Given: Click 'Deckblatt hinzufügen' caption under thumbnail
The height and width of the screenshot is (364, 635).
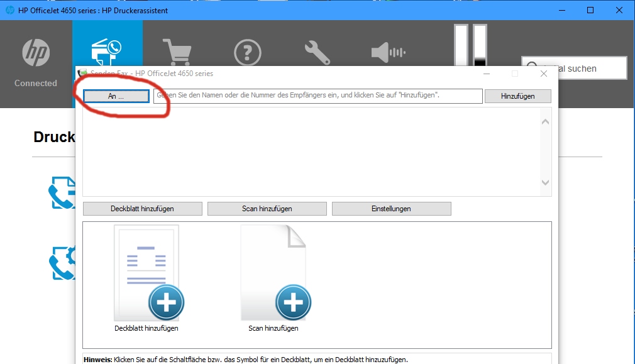Looking at the screenshot, I should click(x=146, y=328).
